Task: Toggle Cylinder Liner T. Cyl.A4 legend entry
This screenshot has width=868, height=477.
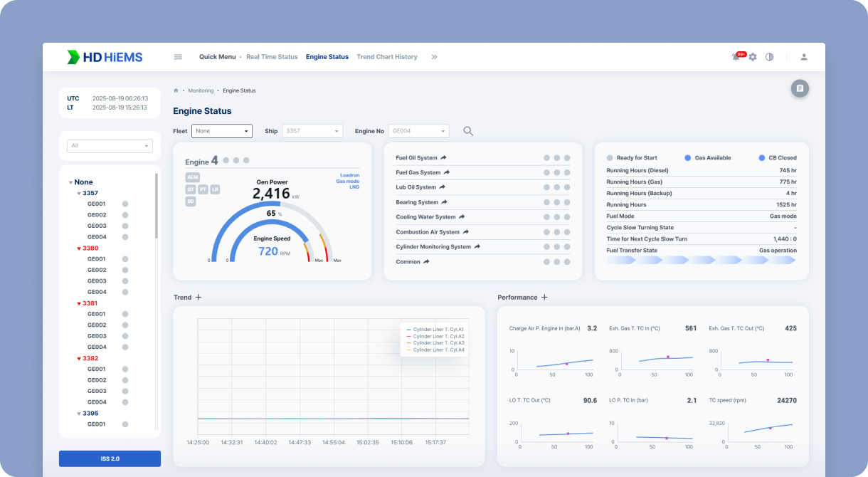Action: click(x=434, y=350)
